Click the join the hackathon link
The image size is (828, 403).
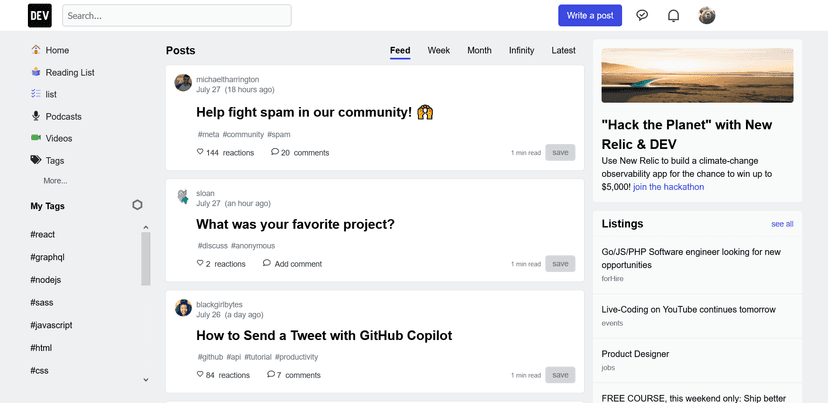669,187
